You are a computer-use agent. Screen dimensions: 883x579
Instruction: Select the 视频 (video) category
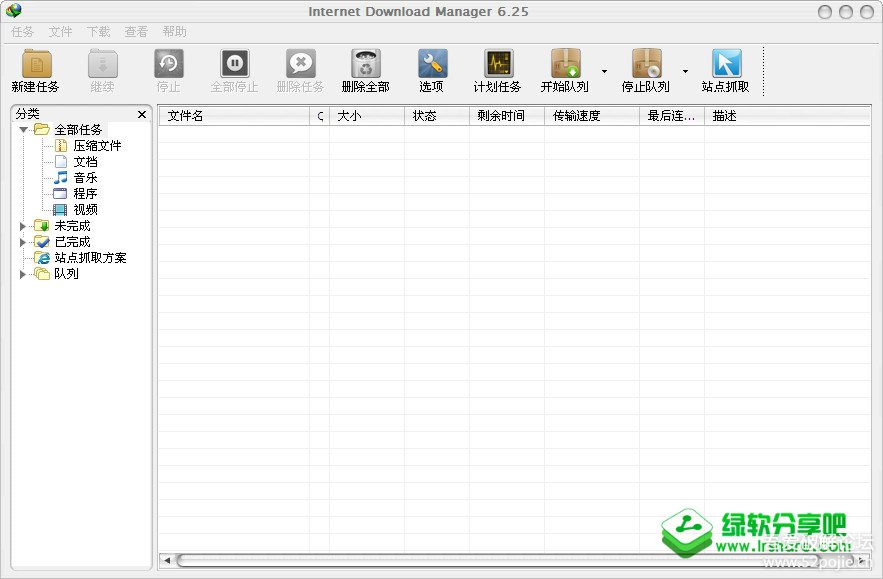tap(85, 209)
